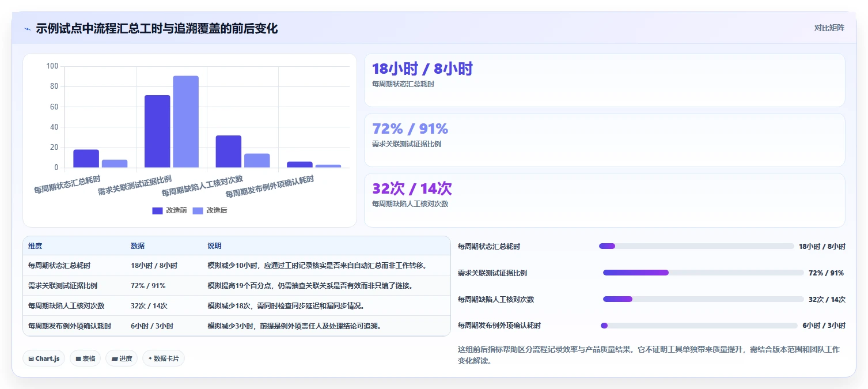Click the 改造后 bar for 每周期状态汇总耗时
This screenshot has width=868, height=389.
115,164
